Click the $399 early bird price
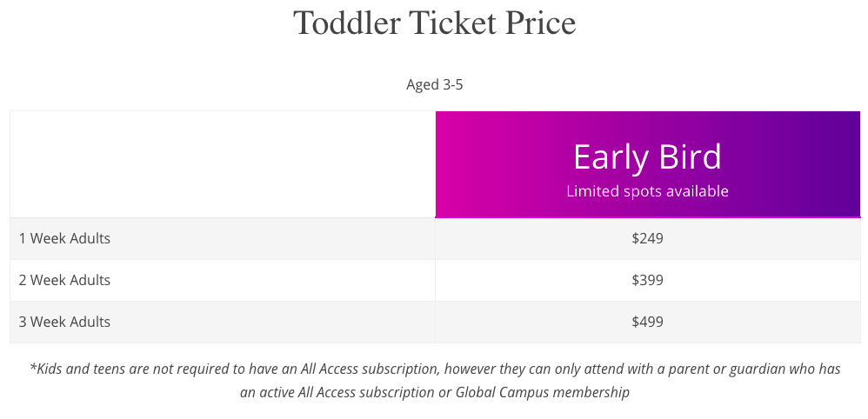868x419 pixels. coord(647,280)
